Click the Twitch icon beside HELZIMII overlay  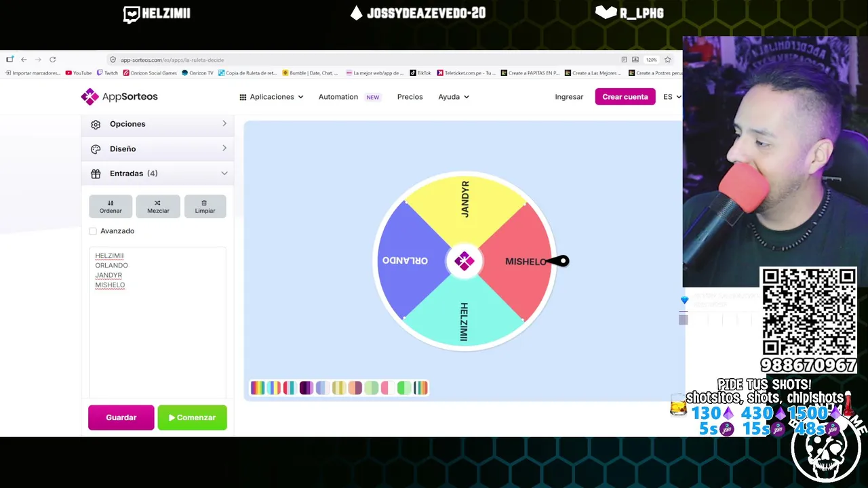132,14
